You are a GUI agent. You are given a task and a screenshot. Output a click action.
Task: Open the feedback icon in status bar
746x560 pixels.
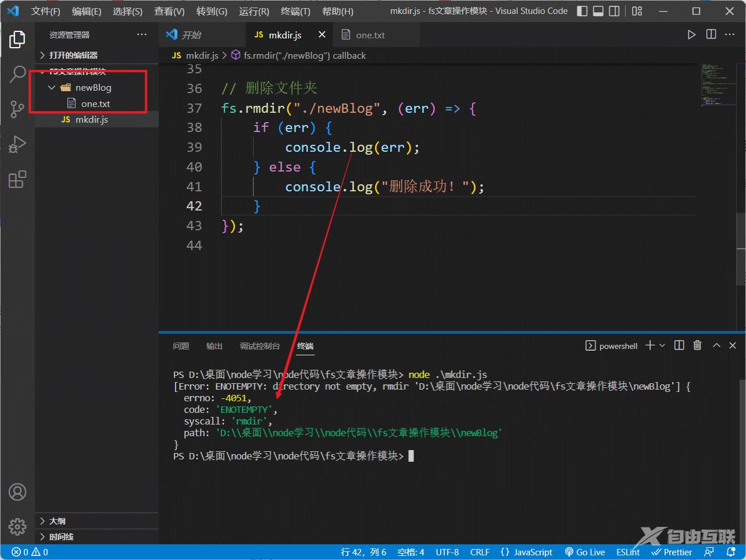tap(709, 552)
